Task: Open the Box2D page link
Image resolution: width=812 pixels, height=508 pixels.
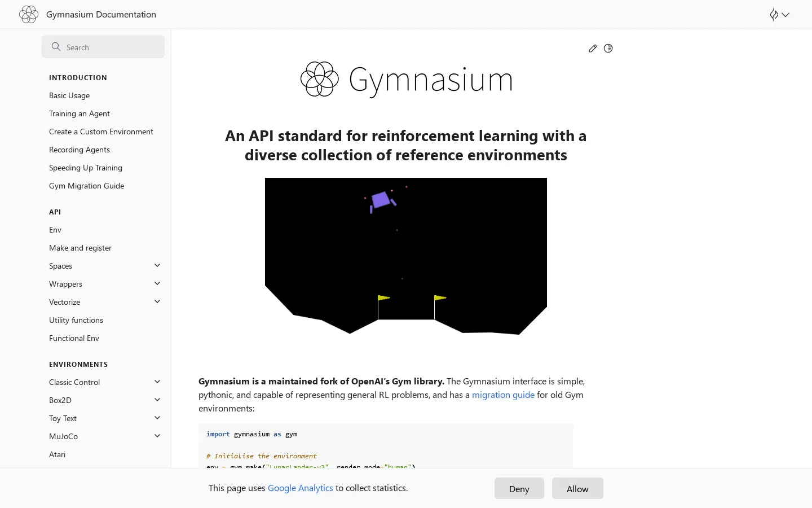Action: 60,400
